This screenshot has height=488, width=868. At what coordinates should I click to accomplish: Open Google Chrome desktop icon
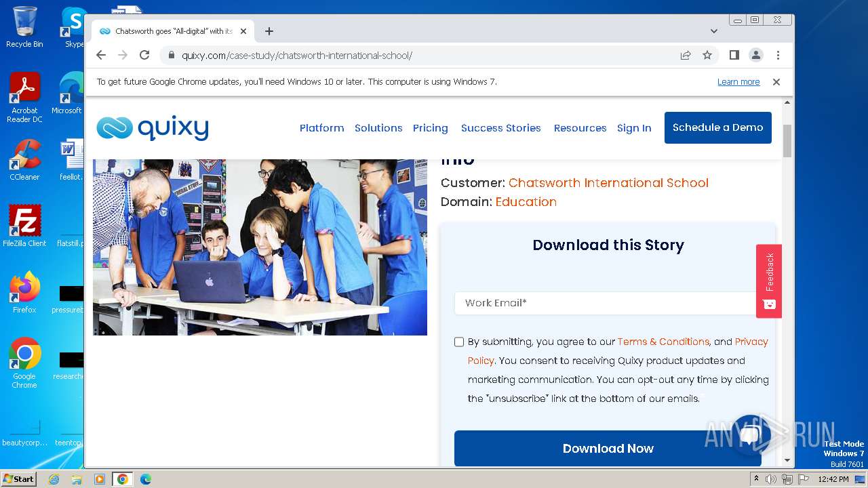[24, 363]
